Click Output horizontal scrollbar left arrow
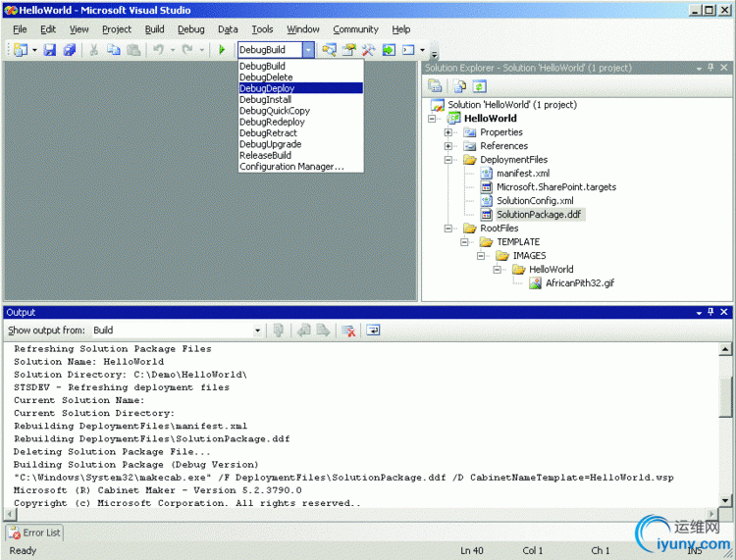Screen dimensions: 736x560 coord(10,514)
